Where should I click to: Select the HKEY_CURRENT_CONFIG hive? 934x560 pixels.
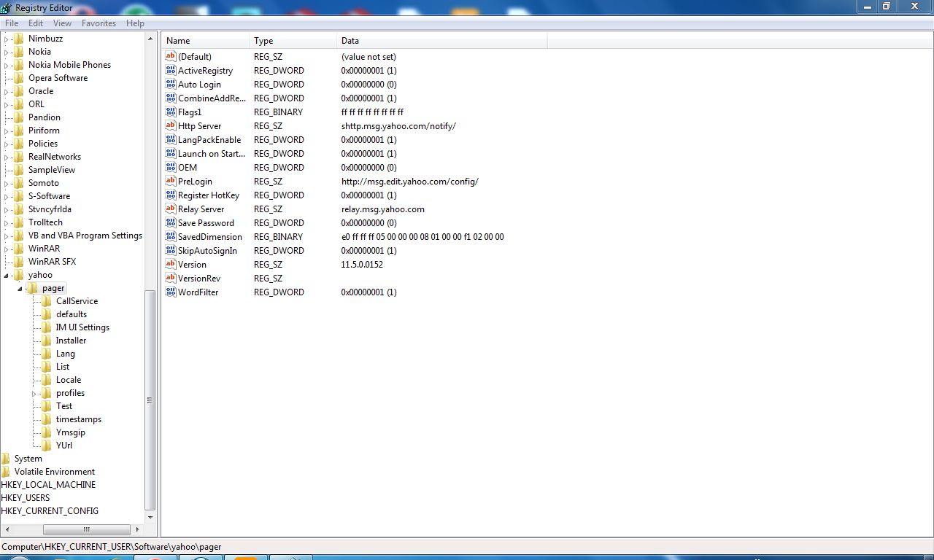pyautogui.click(x=50, y=511)
